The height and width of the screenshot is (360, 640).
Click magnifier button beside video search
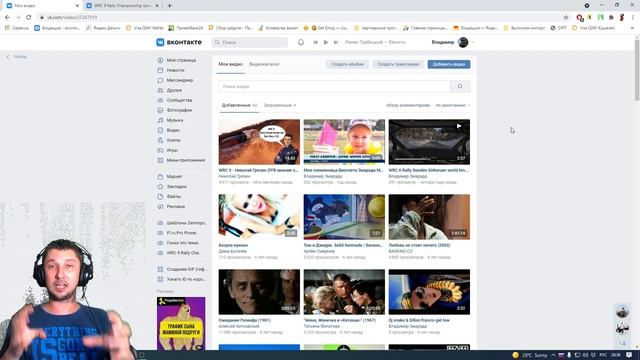[460, 87]
